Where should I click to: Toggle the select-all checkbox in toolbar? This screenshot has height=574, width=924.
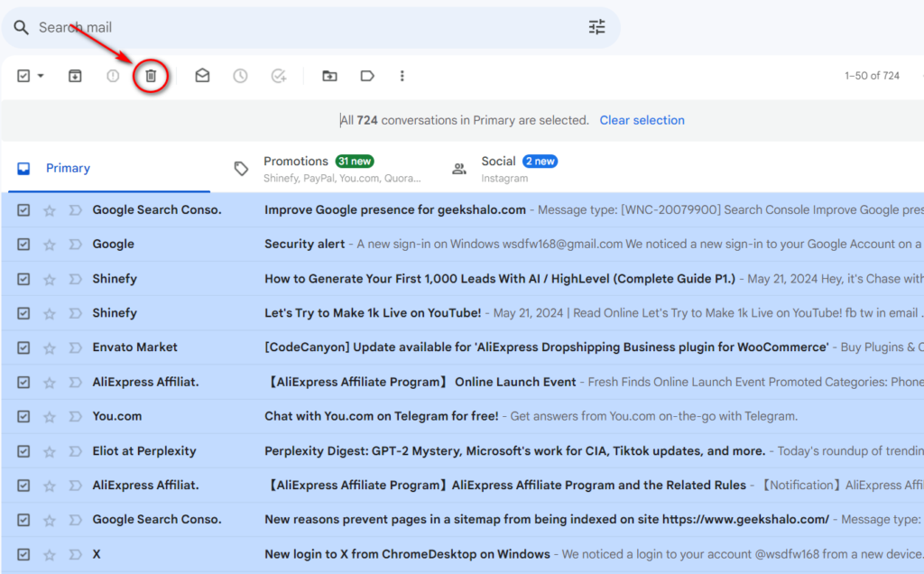[x=23, y=76]
